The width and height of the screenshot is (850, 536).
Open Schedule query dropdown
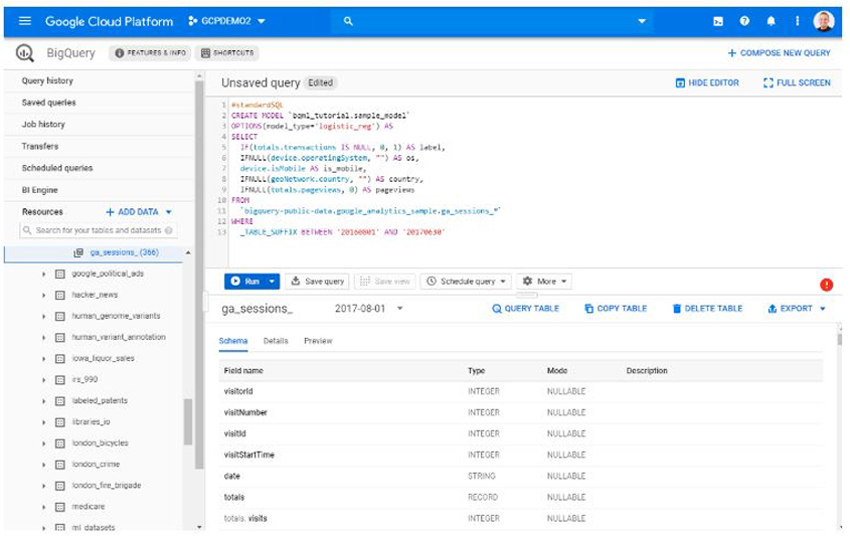tap(466, 281)
